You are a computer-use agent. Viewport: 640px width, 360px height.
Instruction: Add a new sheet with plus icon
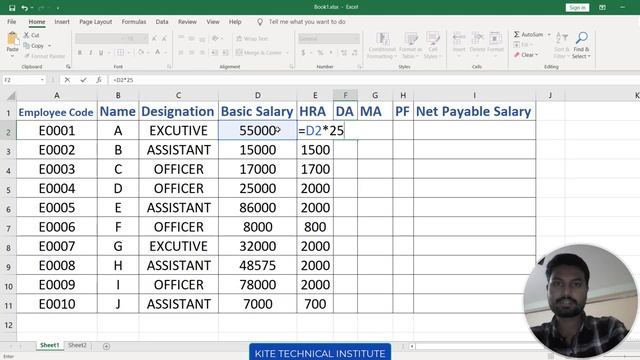tap(106, 346)
